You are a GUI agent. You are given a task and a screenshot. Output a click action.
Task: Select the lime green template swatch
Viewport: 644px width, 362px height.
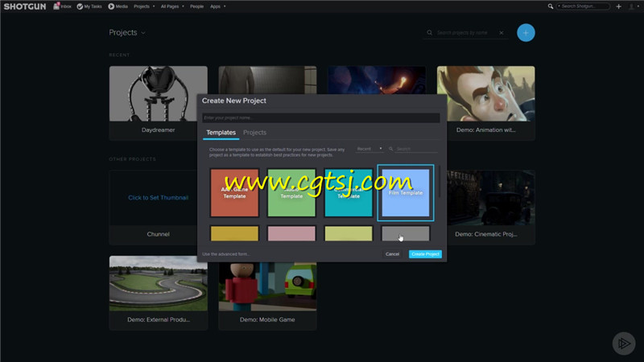(x=349, y=233)
